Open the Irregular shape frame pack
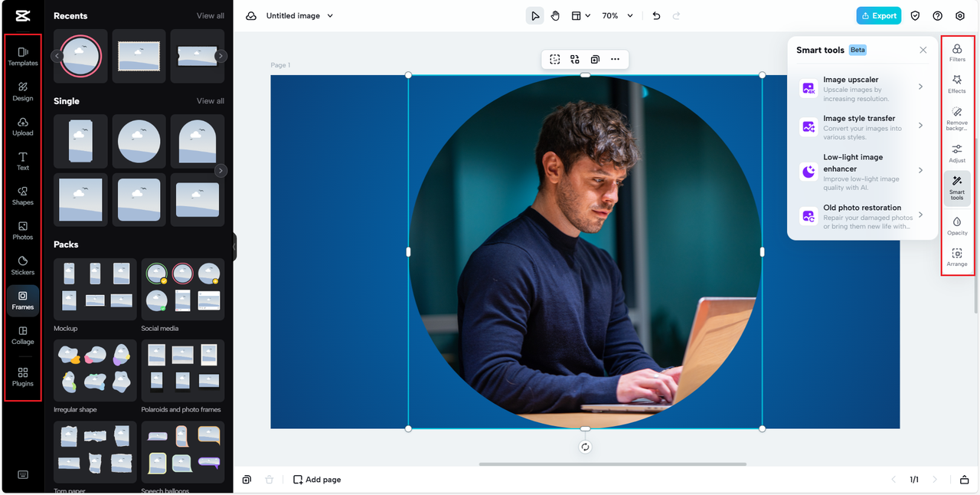This screenshot has height=495, width=980. pyautogui.click(x=95, y=371)
